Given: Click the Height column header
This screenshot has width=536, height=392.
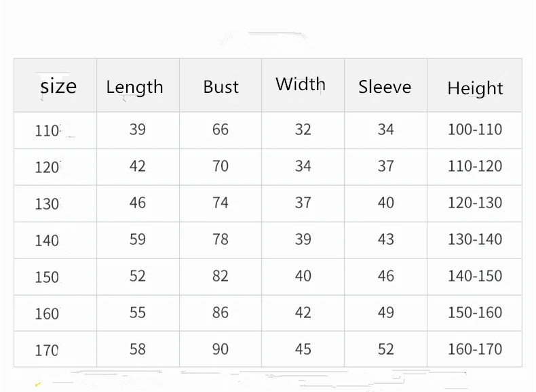Looking at the screenshot, I should point(475,88).
